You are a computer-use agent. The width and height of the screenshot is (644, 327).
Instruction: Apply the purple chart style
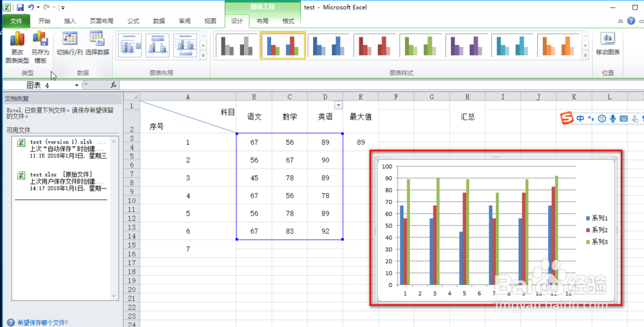point(466,46)
